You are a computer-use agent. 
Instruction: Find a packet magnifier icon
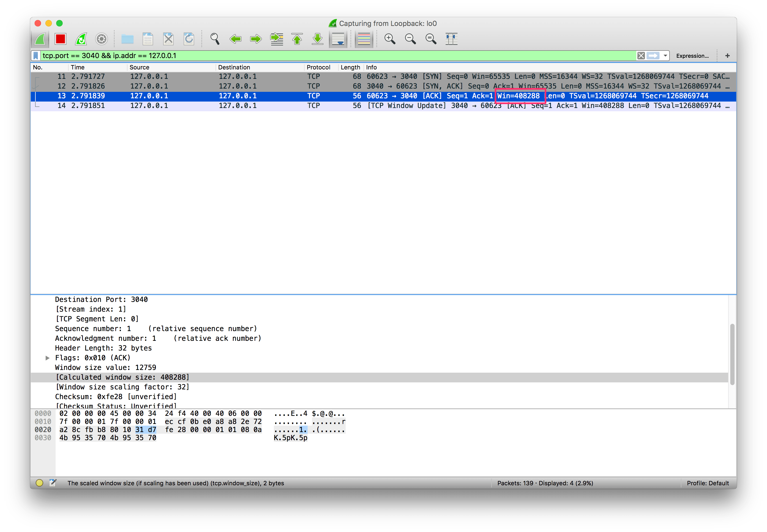click(215, 39)
